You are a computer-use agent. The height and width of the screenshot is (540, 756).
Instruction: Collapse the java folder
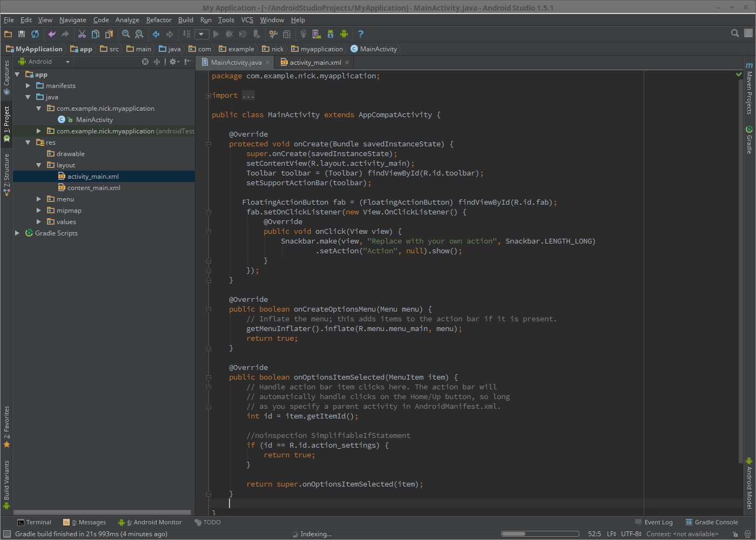(x=28, y=97)
